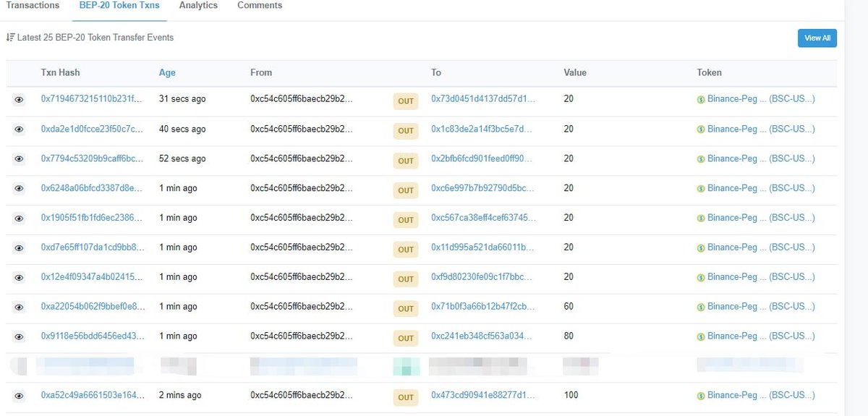Click the token icon in the 31 secs ago row
The height and width of the screenshot is (416, 868).
[701, 100]
